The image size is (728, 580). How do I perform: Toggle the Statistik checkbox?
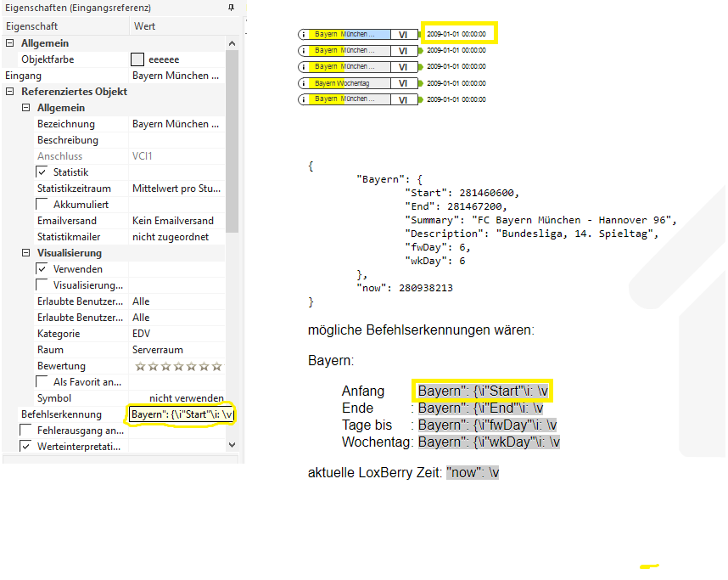click(x=42, y=172)
